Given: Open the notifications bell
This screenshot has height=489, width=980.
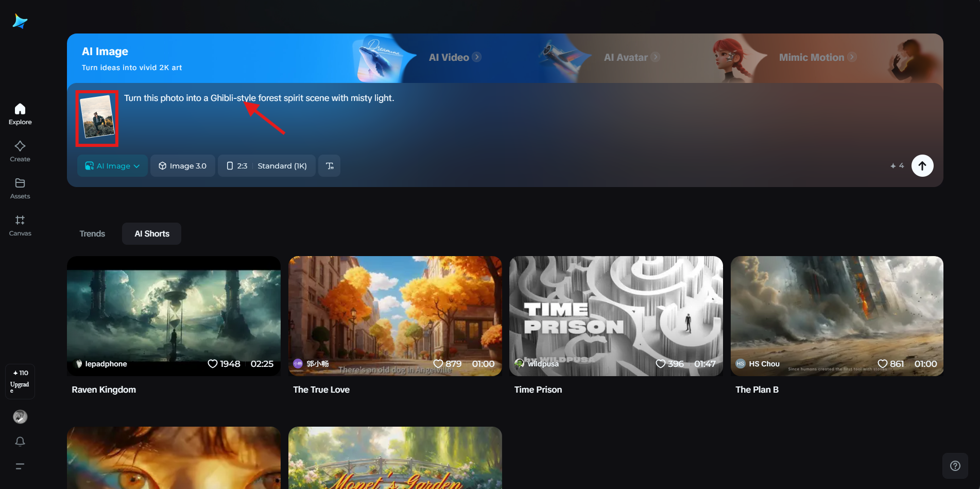Looking at the screenshot, I should coord(20,442).
